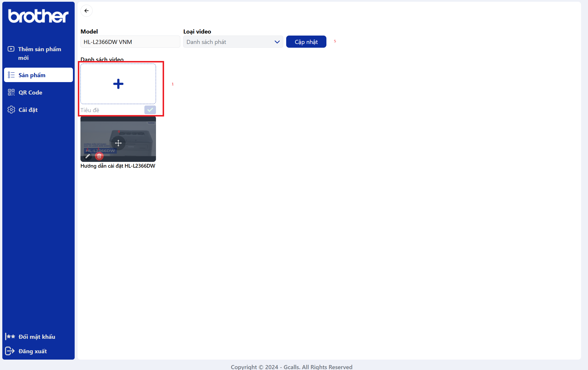Screen dimensions: 588x370
Task: Click the back arrow button
Action: 87,11
